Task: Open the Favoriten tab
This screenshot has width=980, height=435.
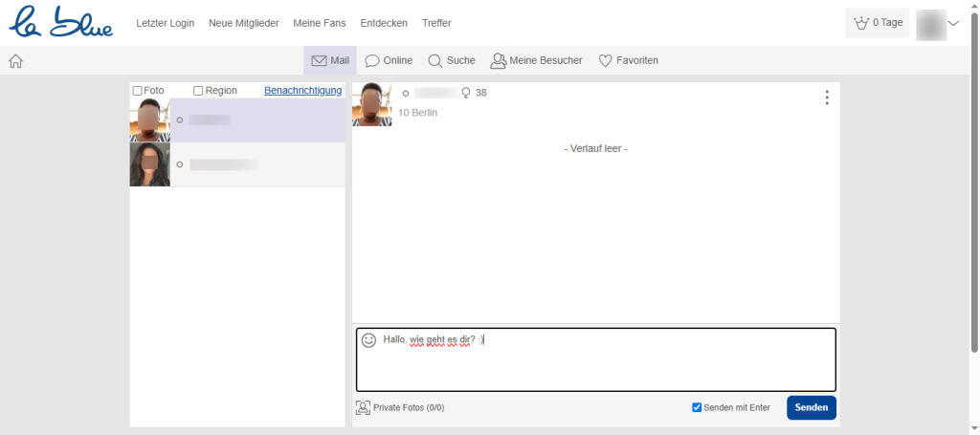Action: click(628, 60)
